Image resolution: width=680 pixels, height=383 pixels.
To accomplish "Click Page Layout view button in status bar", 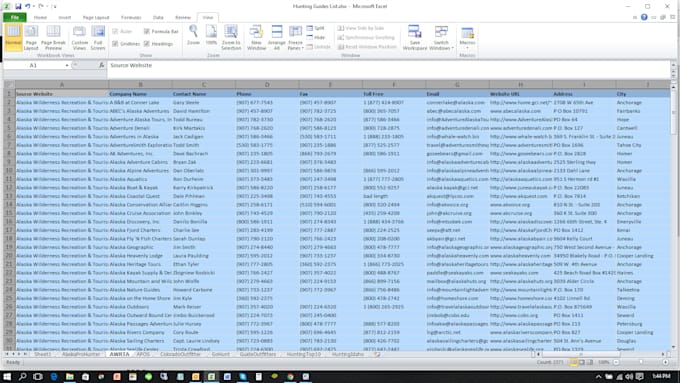I will (x=582, y=362).
